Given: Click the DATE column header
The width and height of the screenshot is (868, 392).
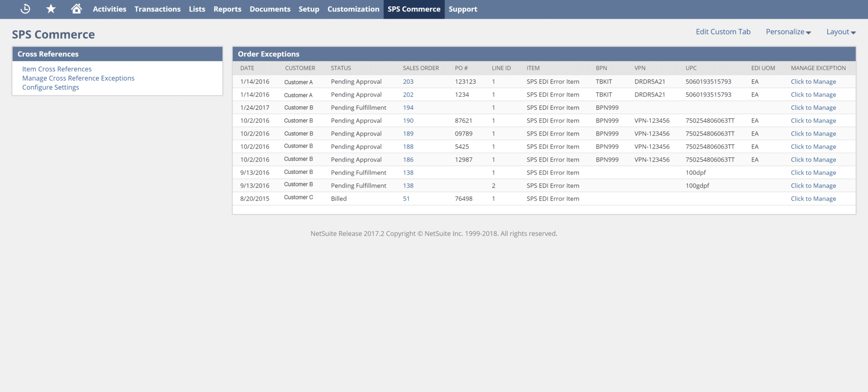Looking at the screenshot, I should [247, 68].
